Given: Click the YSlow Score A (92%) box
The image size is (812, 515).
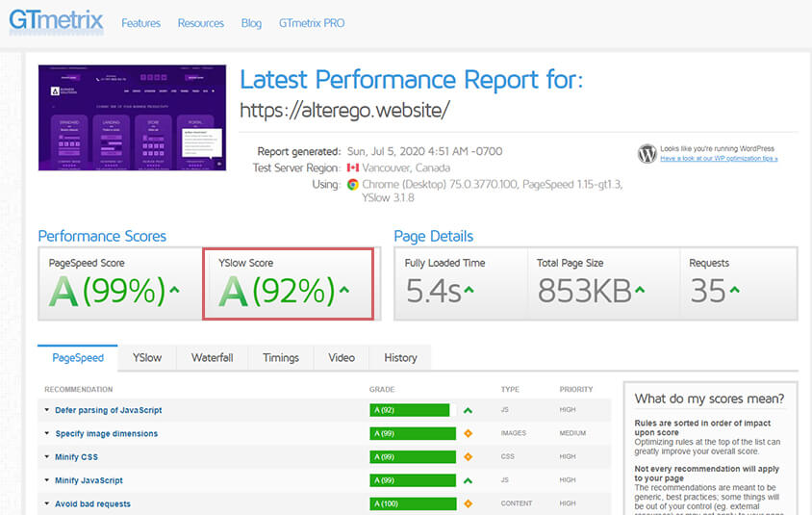Looking at the screenshot, I should (288, 283).
